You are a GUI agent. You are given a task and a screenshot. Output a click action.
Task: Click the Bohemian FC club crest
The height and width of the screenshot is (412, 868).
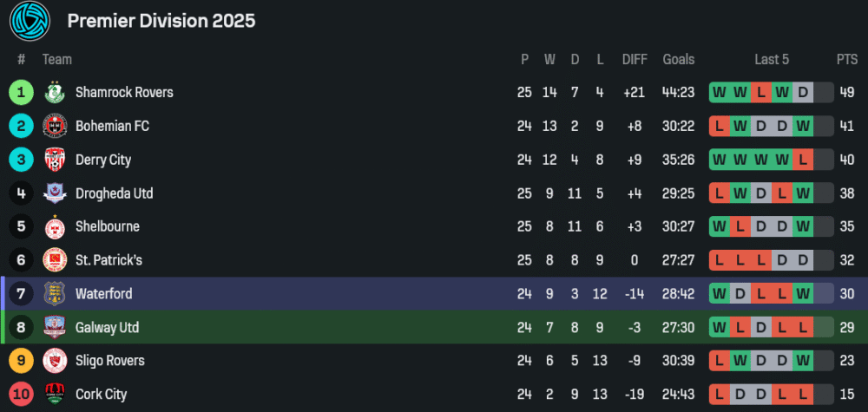[x=55, y=126]
